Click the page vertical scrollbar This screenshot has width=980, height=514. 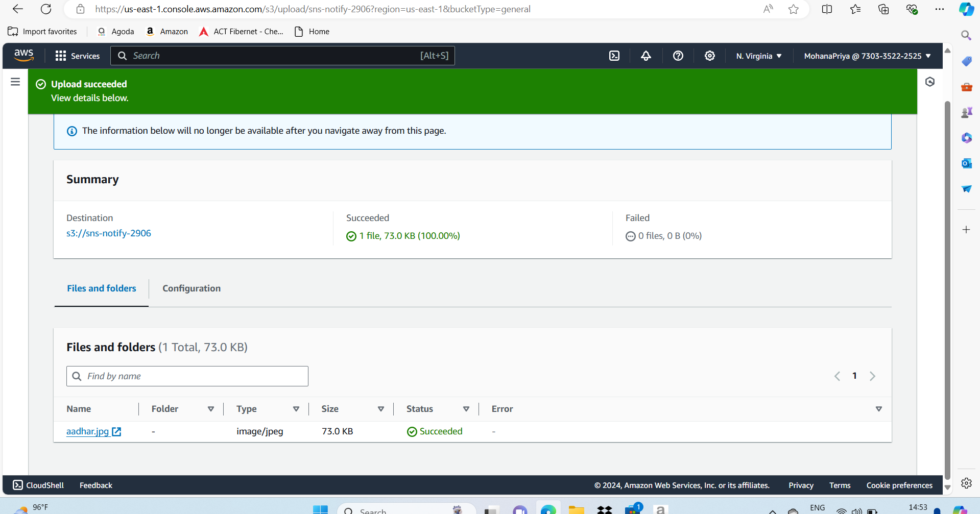coord(947,290)
